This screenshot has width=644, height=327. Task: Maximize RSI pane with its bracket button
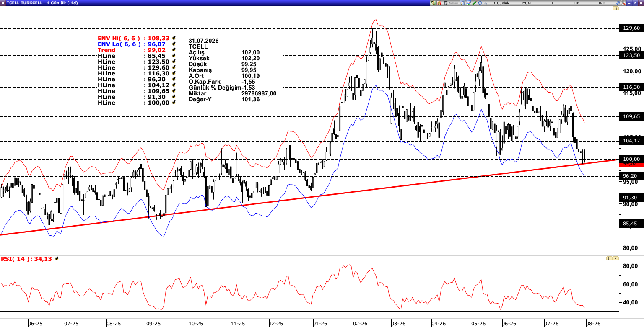[x=609, y=258]
